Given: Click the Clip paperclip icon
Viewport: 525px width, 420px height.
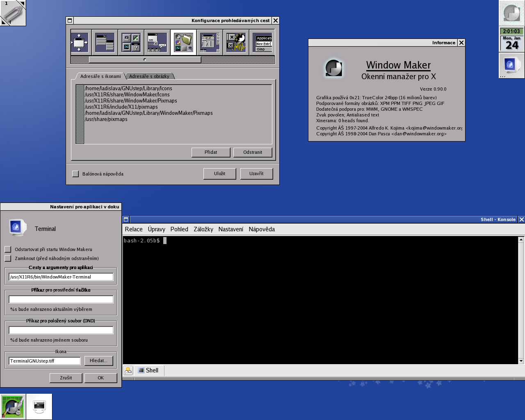Looking at the screenshot, I should click(13, 13).
